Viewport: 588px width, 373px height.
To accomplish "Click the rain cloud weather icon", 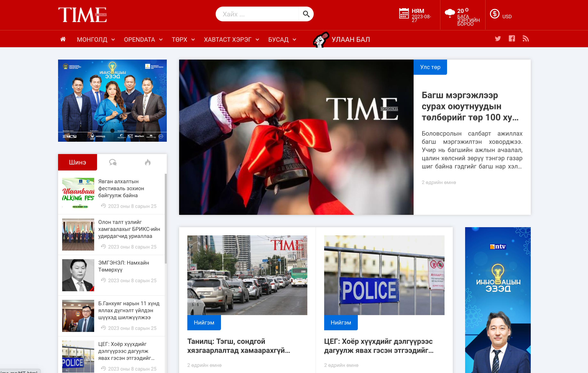I will click(x=450, y=13).
